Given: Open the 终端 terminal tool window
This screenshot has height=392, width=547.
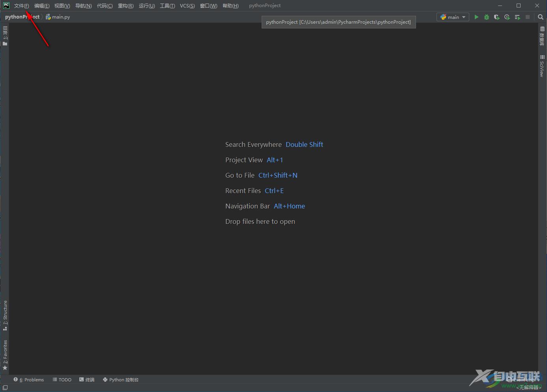Looking at the screenshot, I should point(87,380).
